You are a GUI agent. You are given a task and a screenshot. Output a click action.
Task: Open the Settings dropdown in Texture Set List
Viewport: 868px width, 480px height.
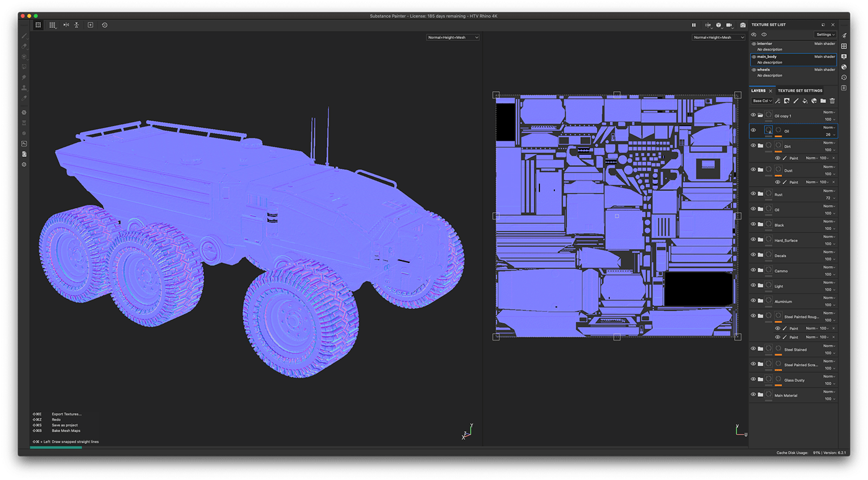coord(825,34)
